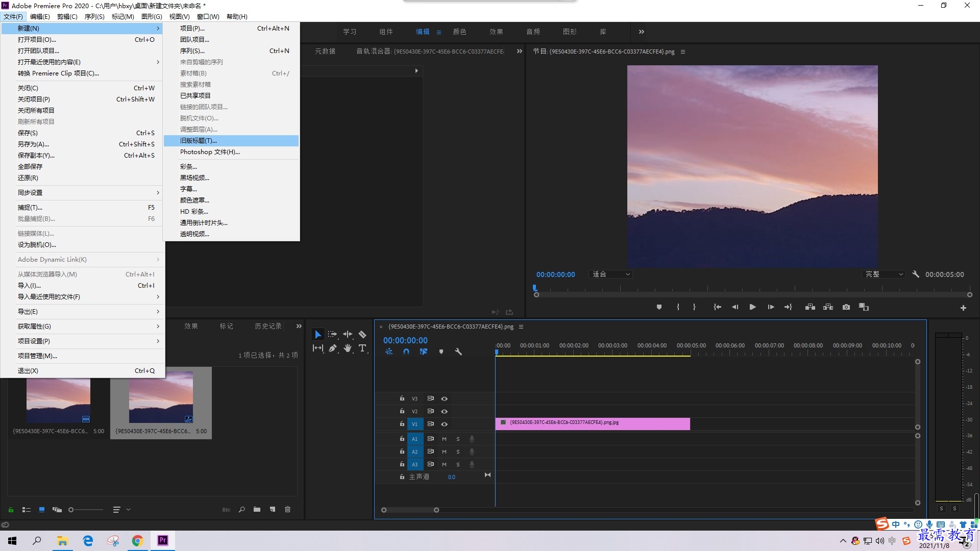Delete selected item with trash icon

tap(287, 509)
